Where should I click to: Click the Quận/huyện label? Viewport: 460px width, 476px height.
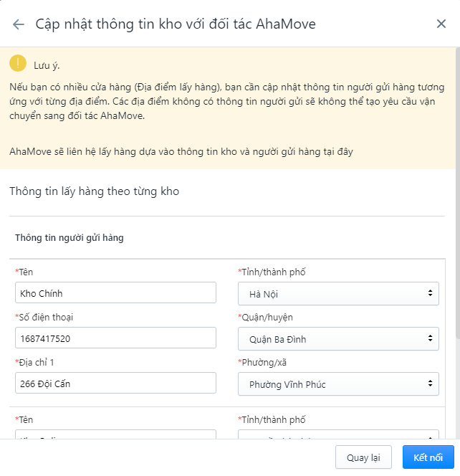pyautogui.click(x=266, y=318)
